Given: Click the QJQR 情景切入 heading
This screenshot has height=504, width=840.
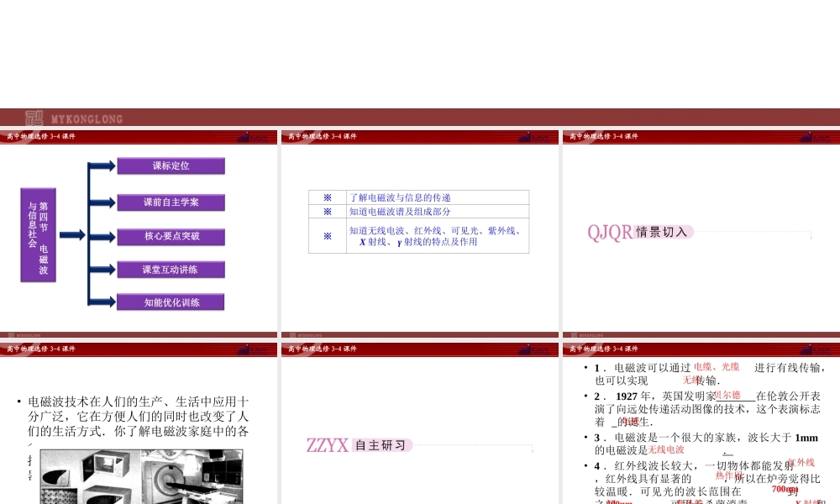Looking at the screenshot, I should point(640,233).
